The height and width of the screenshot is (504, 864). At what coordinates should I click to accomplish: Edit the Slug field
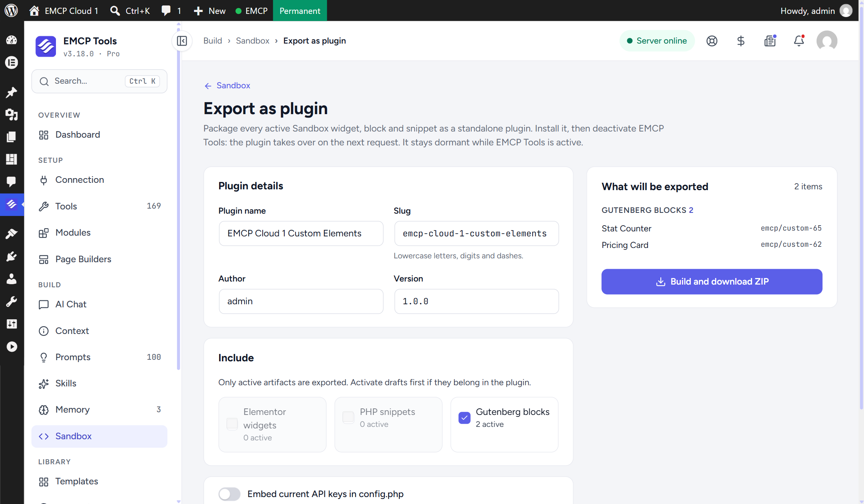pyautogui.click(x=476, y=233)
